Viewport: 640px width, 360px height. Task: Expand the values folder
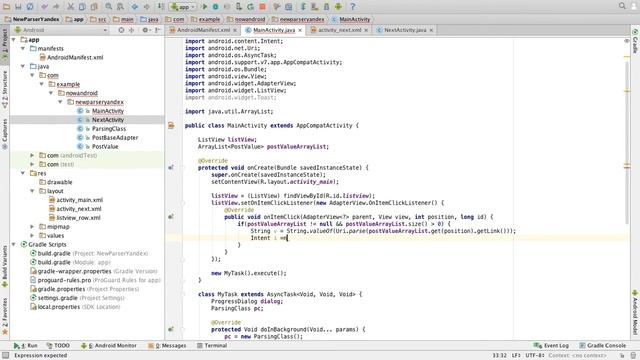32,236
